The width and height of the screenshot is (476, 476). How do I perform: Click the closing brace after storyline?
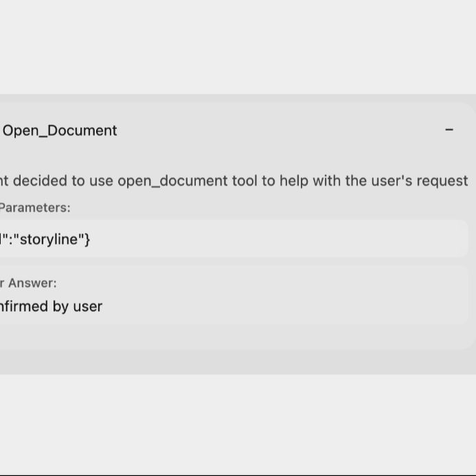(87, 239)
